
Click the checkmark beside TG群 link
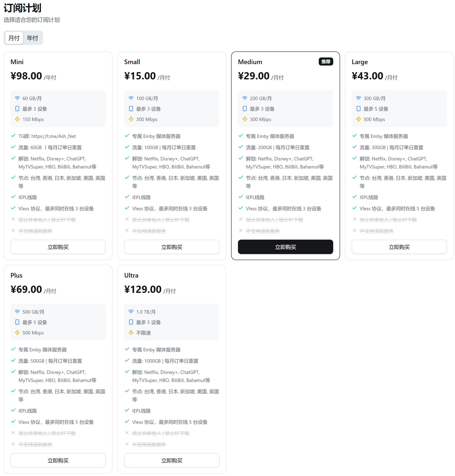[13, 136]
